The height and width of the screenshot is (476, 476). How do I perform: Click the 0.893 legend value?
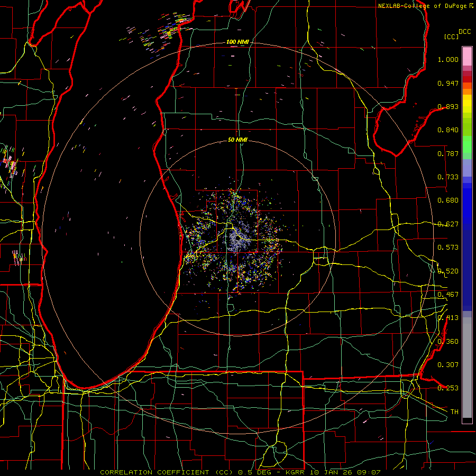(x=448, y=106)
